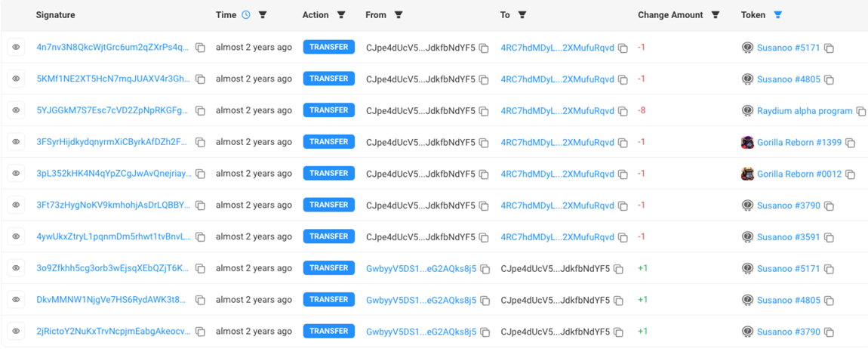Copy signature 5KMf1NE2XT5HcN7mqJUAXV4r3Gh
This screenshot has width=868, height=349.
(x=200, y=80)
